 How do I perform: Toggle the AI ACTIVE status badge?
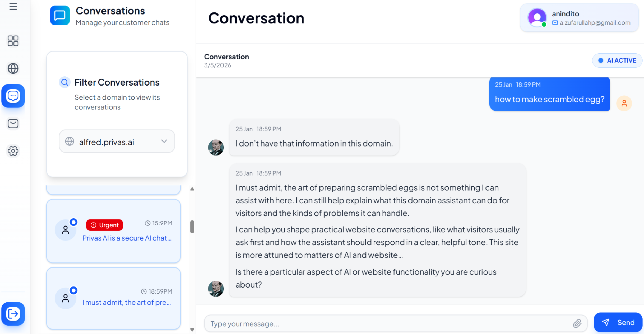point(617,60)
